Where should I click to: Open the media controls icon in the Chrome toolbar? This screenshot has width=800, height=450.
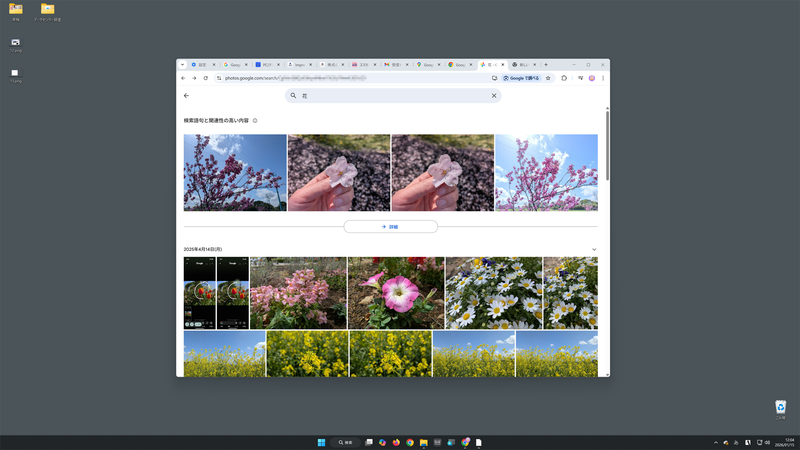click(581, 78)
